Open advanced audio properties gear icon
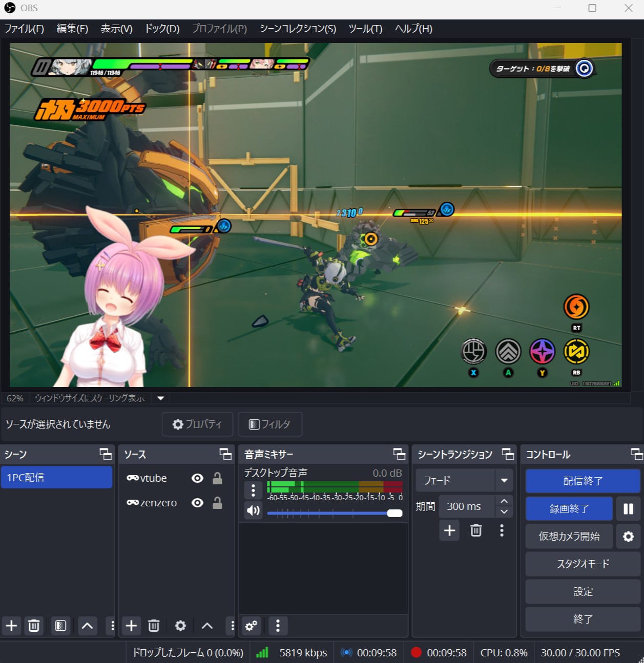Screen dimensions: 644x663 coord(251,626)
